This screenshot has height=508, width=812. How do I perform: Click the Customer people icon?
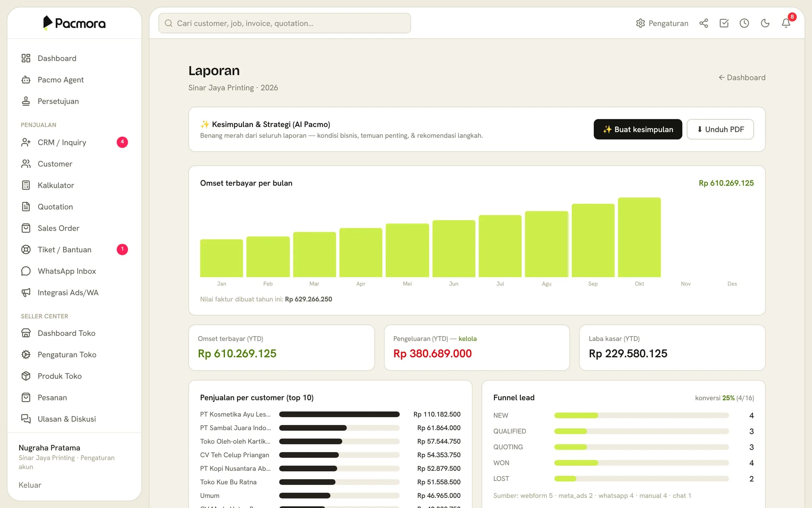tap(26, 164)
